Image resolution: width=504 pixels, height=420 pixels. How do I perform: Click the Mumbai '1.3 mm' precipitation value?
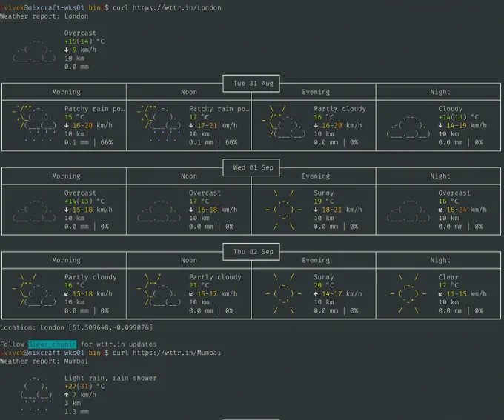pyautogui.click(x=76, y=412)
